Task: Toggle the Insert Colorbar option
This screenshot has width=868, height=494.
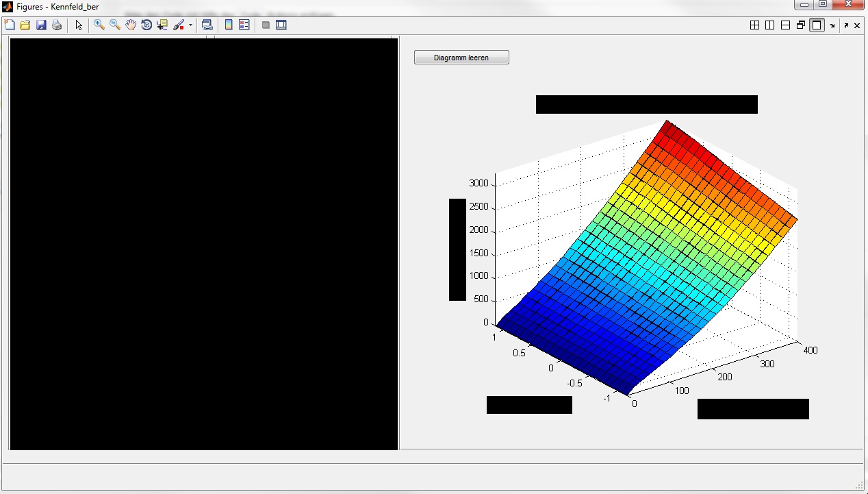Action: (229, 25)
